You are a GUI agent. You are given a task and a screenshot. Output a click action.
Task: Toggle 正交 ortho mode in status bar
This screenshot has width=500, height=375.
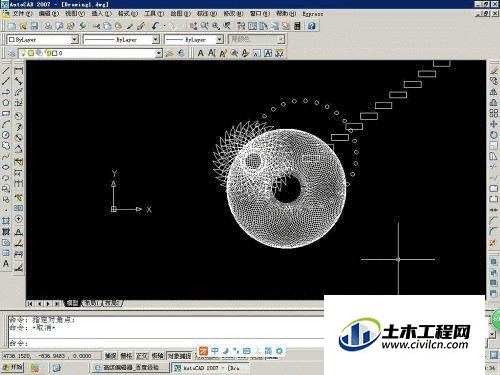click(x=142, y=356)
